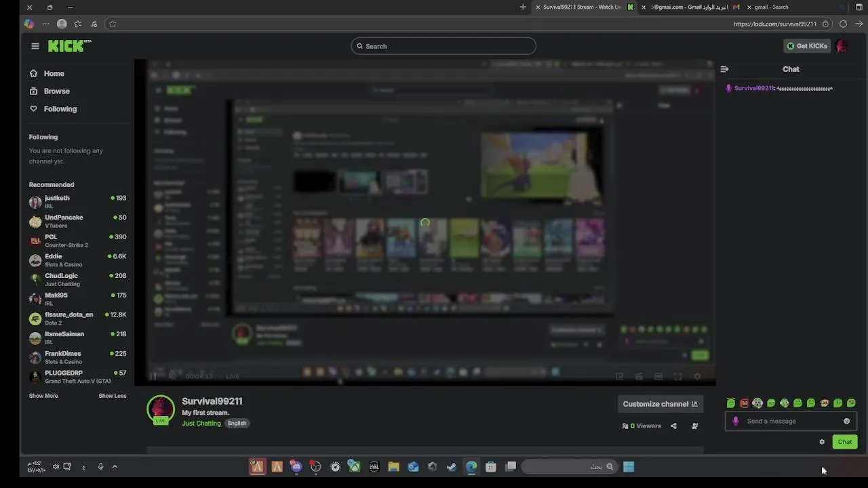Close the Gmail inbox tab
The width and height of the screenshot is (868, 488).
tap(644, 7)
